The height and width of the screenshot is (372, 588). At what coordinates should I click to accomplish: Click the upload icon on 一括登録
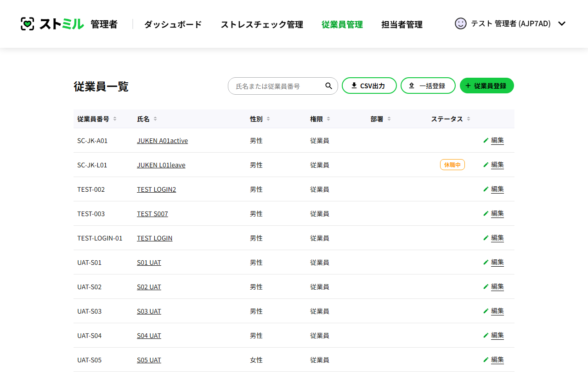(x=412, y=86)
